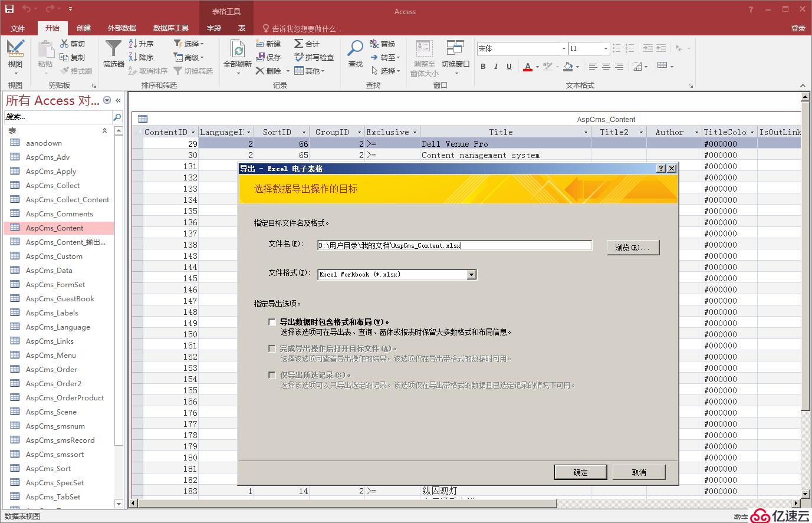Click the Format Painter (格式刷) icon
Viewport: 812px width, 523px height.
point(64,71)
